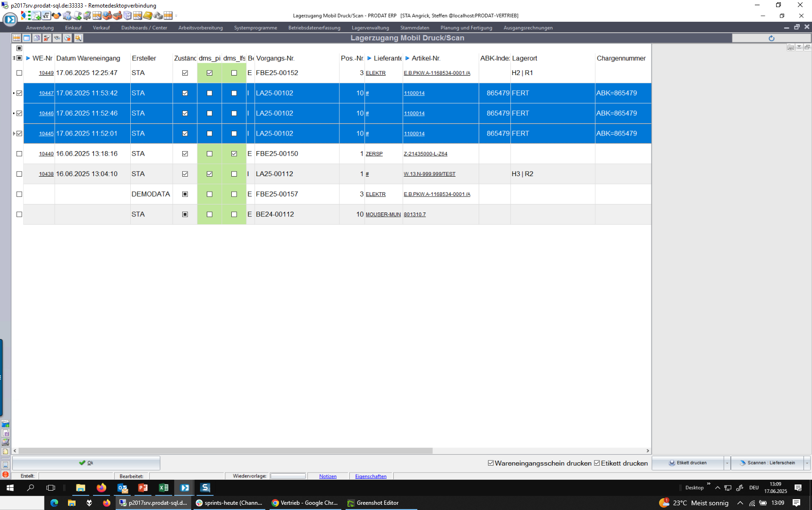812x510 pixels.
Task: Select row checkbox for WE-Nr 10449
Action: point(19,73)
